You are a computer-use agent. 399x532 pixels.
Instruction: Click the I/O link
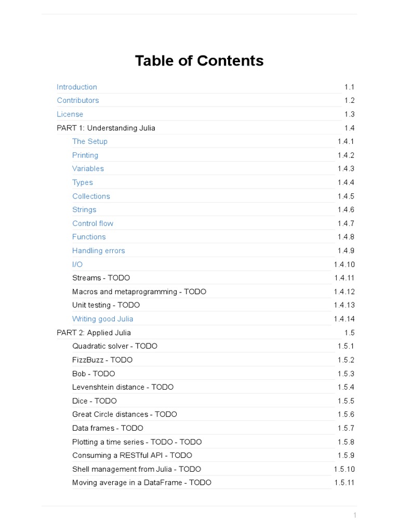tap(77, 264)
